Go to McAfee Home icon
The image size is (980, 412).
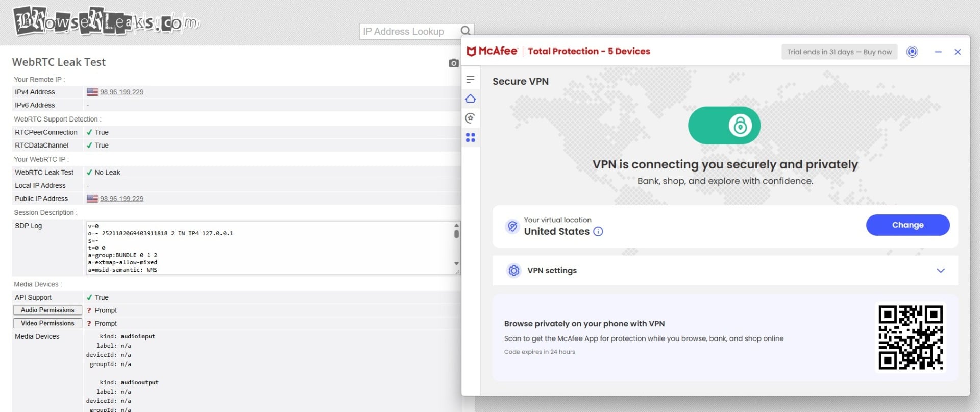(x=470, y=99)
